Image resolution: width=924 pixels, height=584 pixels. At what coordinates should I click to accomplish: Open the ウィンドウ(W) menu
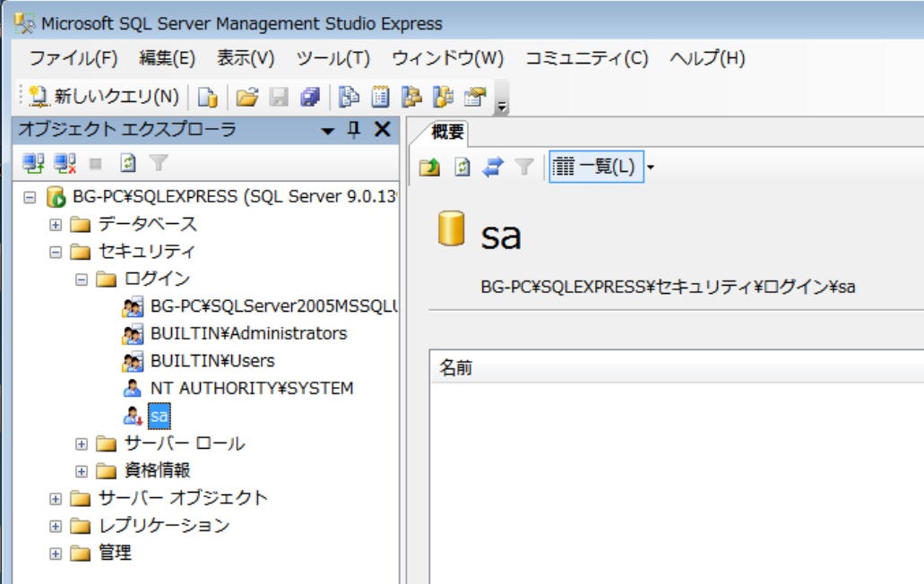click(448, 58)
